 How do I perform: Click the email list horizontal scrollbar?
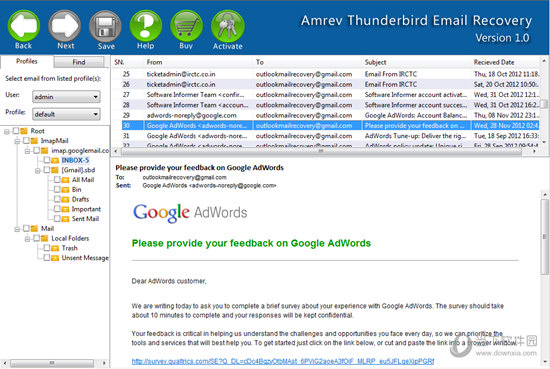pos(321,151)
